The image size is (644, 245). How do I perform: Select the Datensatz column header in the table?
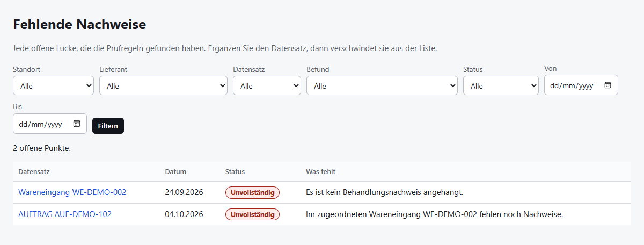pyautogui.click(x=34, y=172)
